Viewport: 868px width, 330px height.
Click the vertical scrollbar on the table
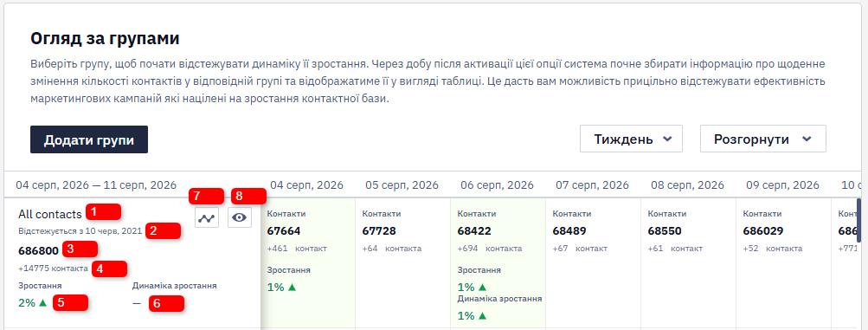pyautogui.click(x=859, y=220)
